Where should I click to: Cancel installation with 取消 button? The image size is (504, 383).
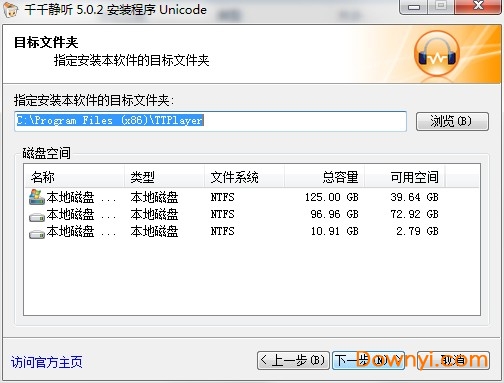pyautogui.click(x=453, y=360)
